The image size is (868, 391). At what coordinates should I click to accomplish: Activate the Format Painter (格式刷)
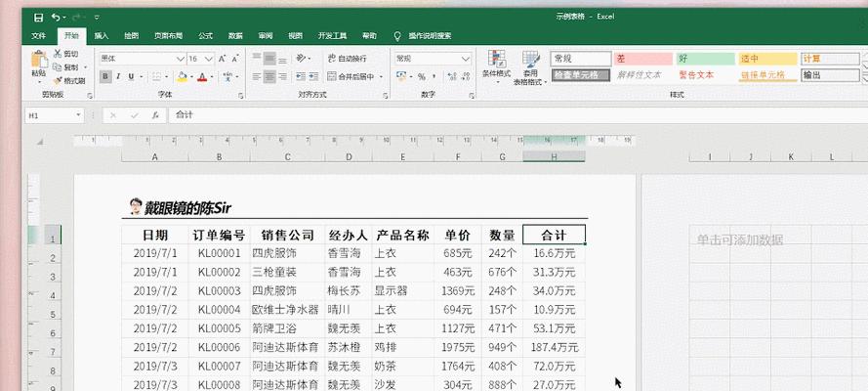click(69, 80)
